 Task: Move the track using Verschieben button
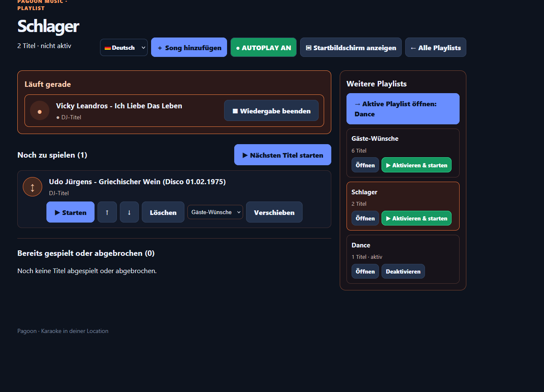click(274, 212)
